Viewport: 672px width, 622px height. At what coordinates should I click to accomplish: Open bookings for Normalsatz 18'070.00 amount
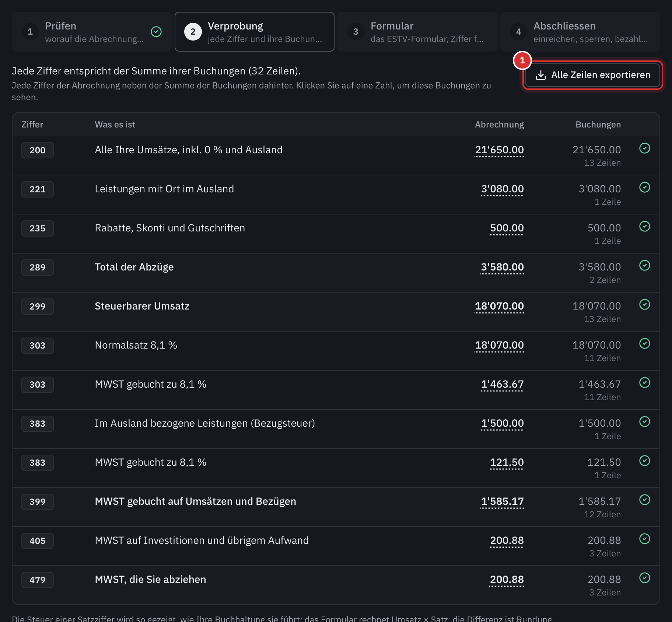coord(499,345)
